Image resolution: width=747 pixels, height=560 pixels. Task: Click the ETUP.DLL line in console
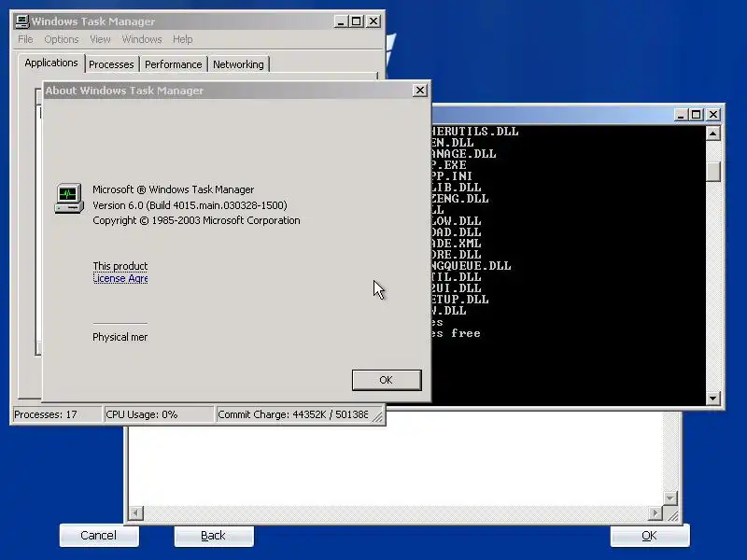pyautogui.click(x=459, y=300)
